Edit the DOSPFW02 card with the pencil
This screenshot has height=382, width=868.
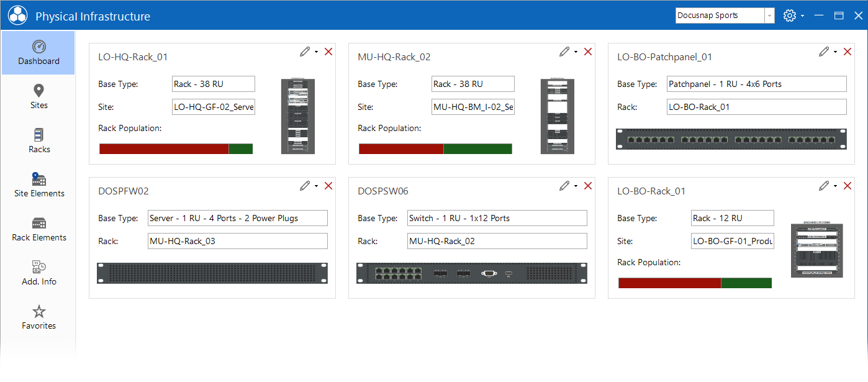(x=304, y=186)
